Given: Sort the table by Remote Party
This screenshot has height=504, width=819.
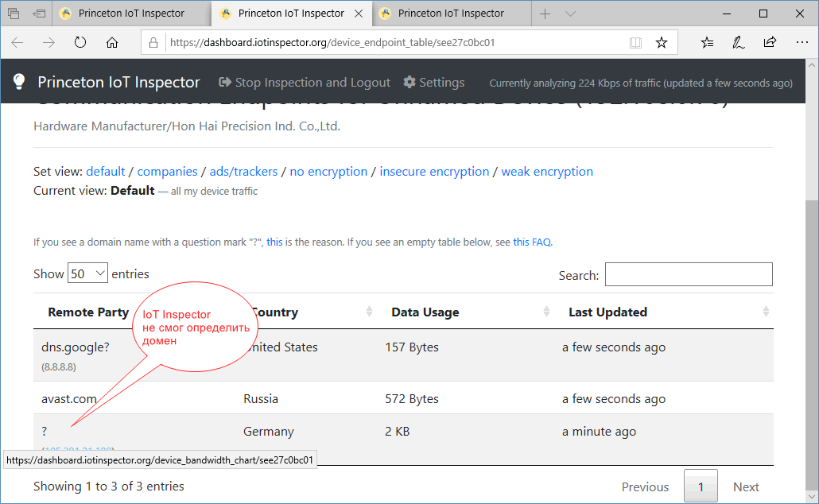Looking at the screenshot, I should (88, 312).
